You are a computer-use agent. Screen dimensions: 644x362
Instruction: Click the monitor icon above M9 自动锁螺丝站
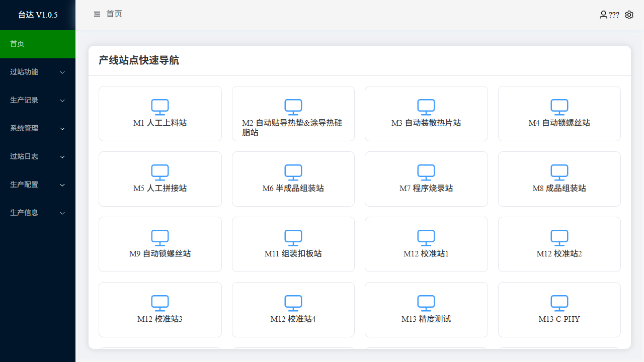pyautogui.click(x=160, y=238)
